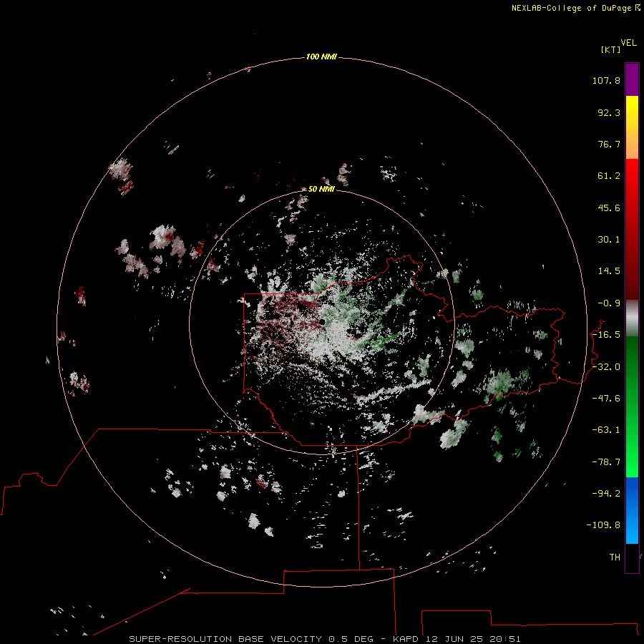Click the -78.7 velocity scale value
The width and height of the screenshot is (644, 644).
(x=606, y=462)
